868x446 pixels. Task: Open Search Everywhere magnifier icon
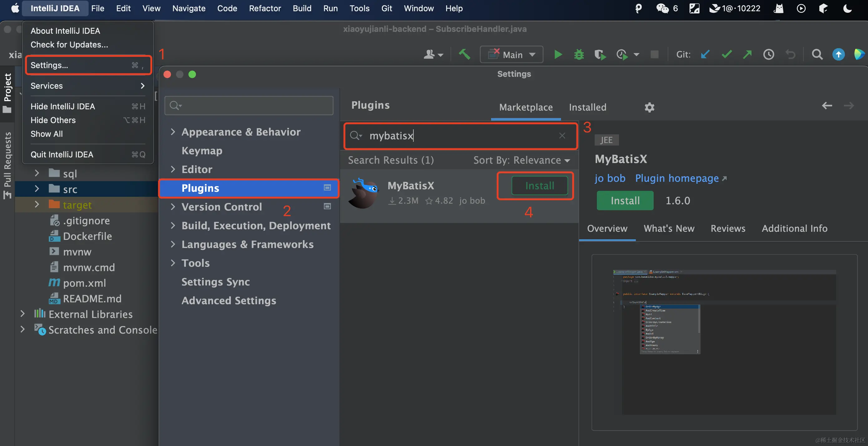click(x=817, y=54)
